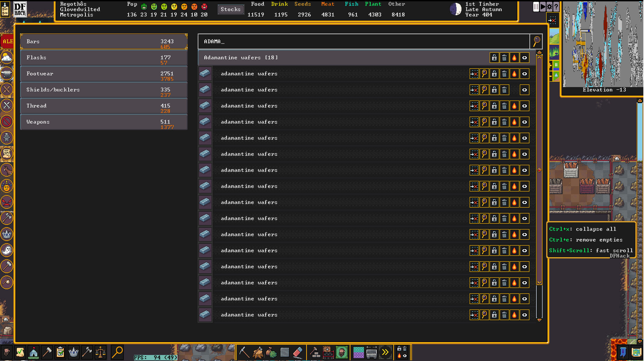Select the Weapons category
Viewport: 644px width, 361px height.
click(x=104, y=122)
